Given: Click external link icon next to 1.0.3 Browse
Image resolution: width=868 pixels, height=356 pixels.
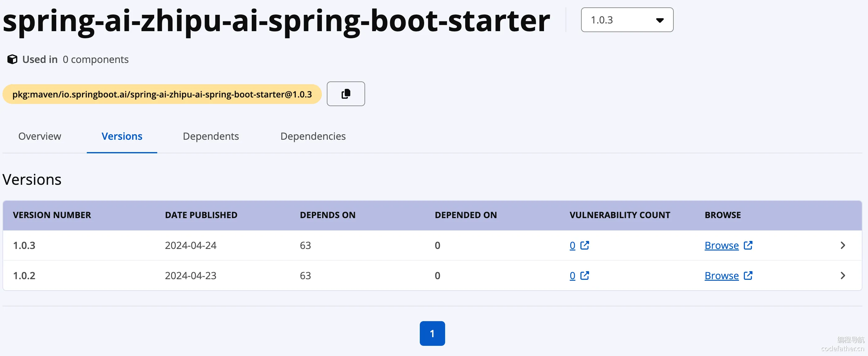Looking at the screenshot, I should [748, 245].
